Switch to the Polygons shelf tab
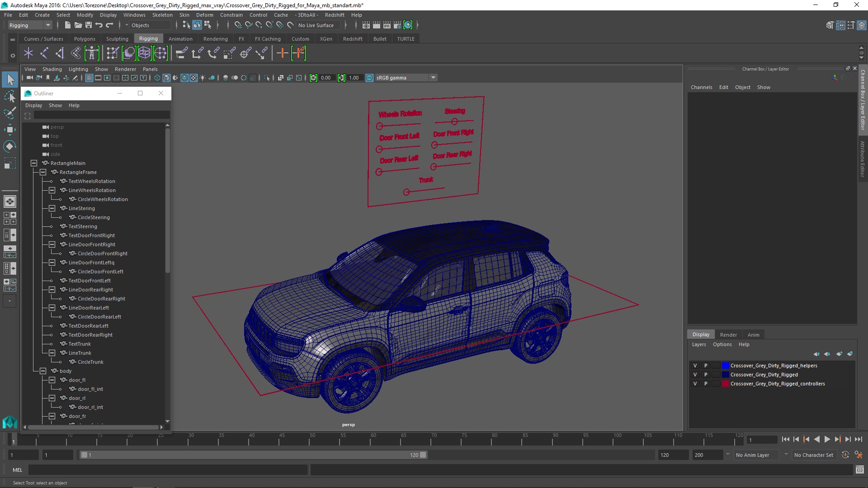This screenshot has width=868, height=488. tap(85, 39)
